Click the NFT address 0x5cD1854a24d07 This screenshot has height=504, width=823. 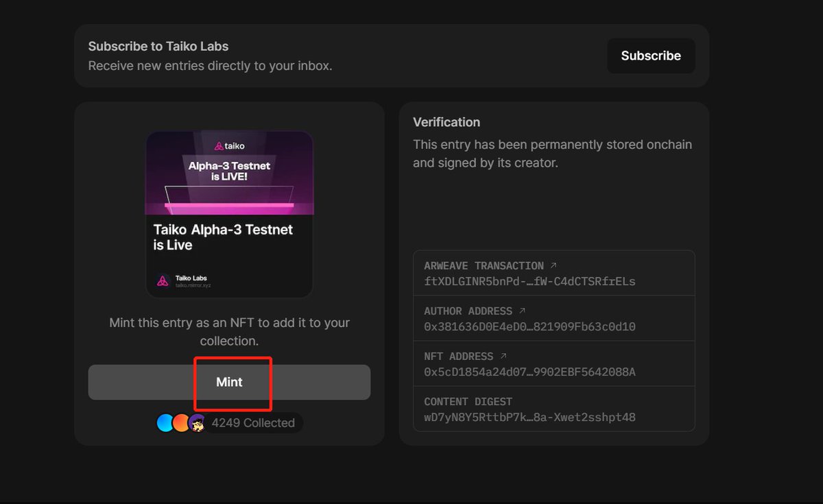click(x=529, y=372)
